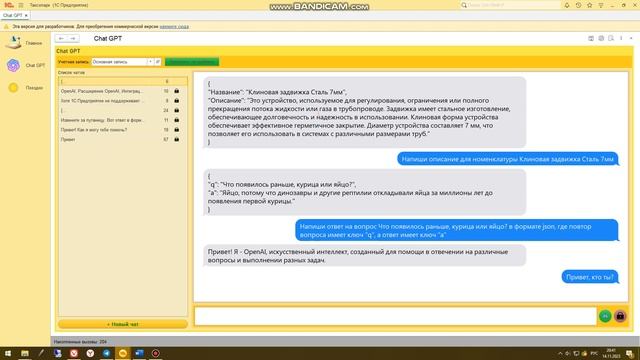640x360 pixels.
Task: Switch to the Chat GPT tab
Action: [12, 15]
